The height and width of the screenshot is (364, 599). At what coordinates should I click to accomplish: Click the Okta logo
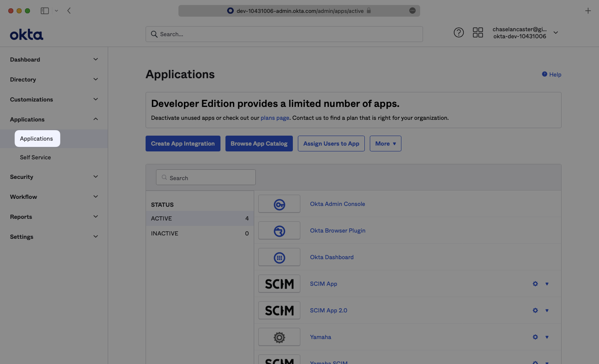[x=27, y=35]
